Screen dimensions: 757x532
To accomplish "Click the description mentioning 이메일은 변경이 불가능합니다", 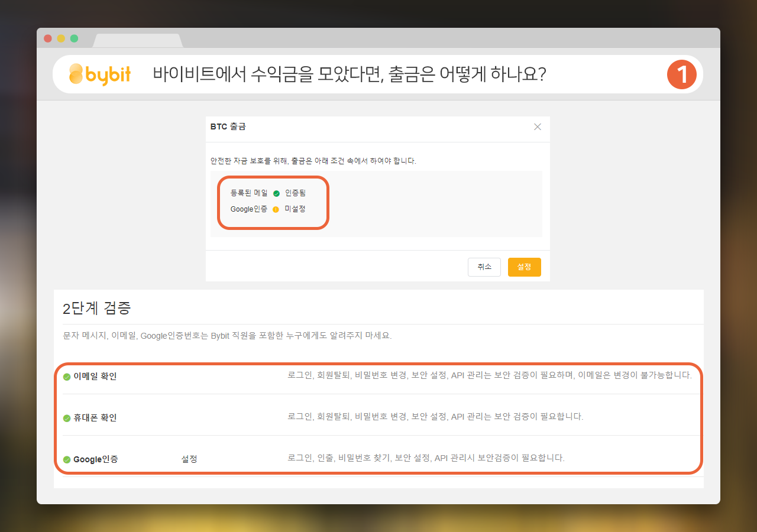I will (x=490, y=375).
